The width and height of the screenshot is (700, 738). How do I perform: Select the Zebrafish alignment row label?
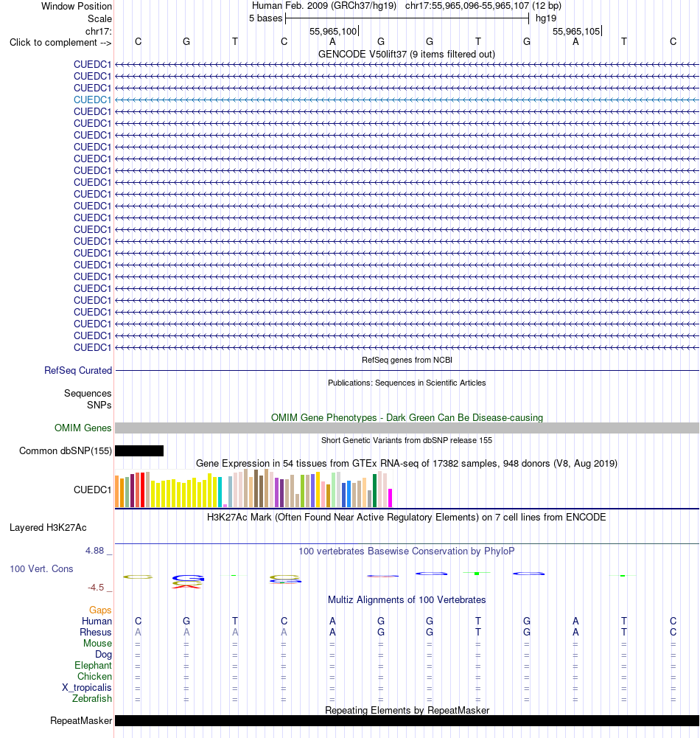(91, 698)
